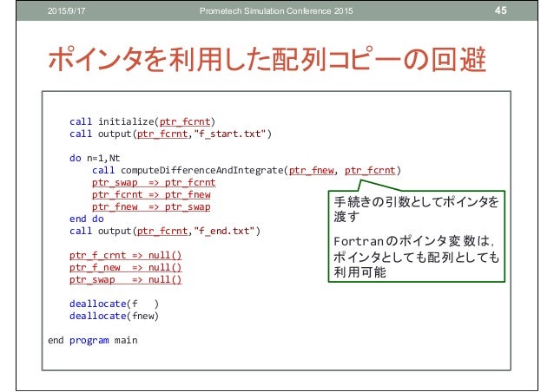Click slide number 45
The width and height of the screenshot is (554, 392).
(x=501, y=10)
